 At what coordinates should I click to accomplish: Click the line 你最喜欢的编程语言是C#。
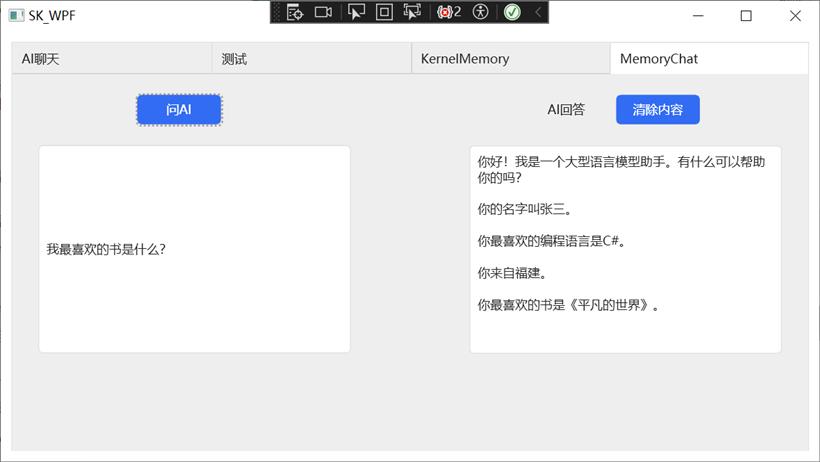(x=552, y=241)
